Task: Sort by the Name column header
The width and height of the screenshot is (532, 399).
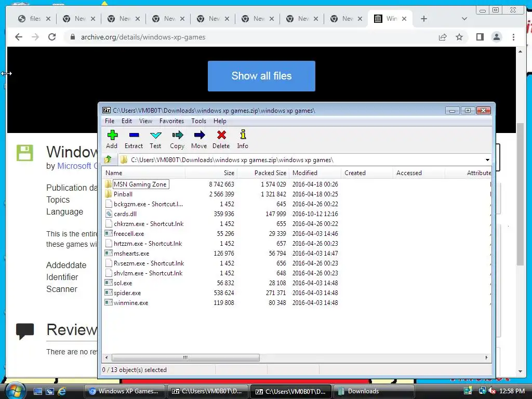Action: click(x=143, y=173)
